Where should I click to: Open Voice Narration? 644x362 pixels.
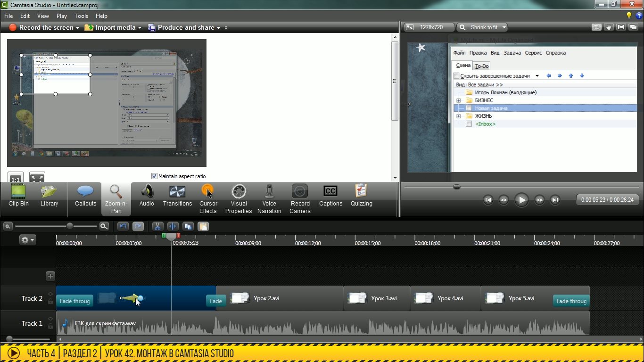[269, 199]
